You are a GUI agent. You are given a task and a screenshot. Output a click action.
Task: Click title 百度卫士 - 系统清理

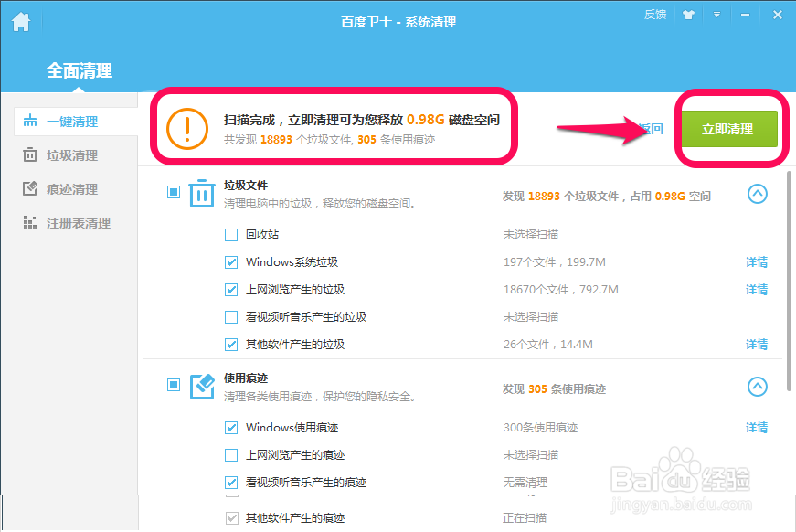398,22
